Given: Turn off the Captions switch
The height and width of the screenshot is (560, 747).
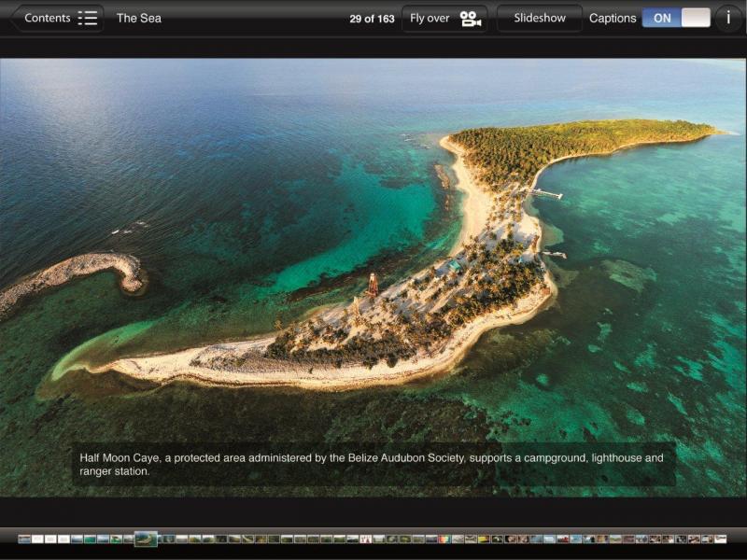Looking at the screenshot, I should pos(676,18).
